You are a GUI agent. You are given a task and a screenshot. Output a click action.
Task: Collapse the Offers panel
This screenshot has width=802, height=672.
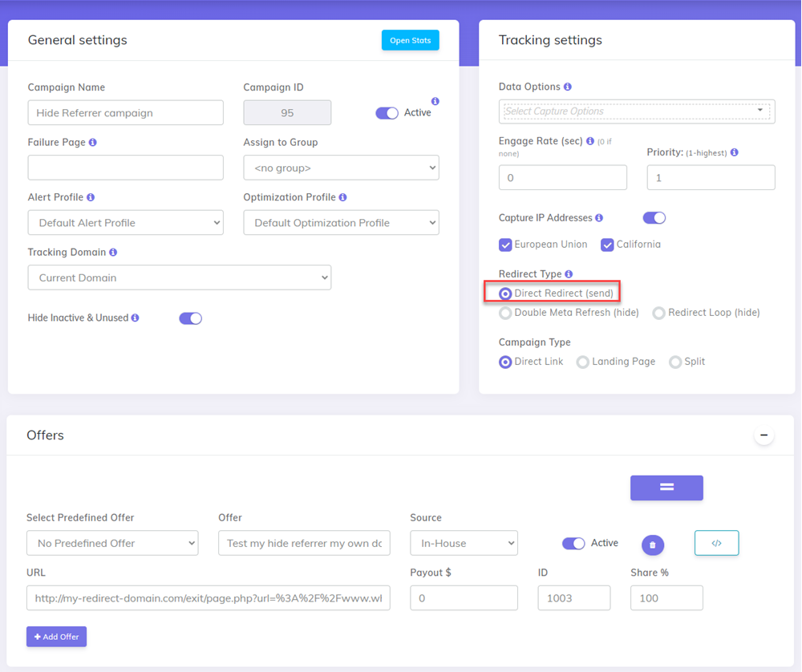click(764, 435)
